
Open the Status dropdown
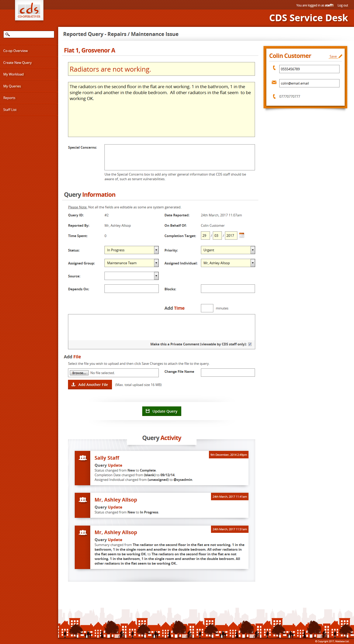(131, 250)
